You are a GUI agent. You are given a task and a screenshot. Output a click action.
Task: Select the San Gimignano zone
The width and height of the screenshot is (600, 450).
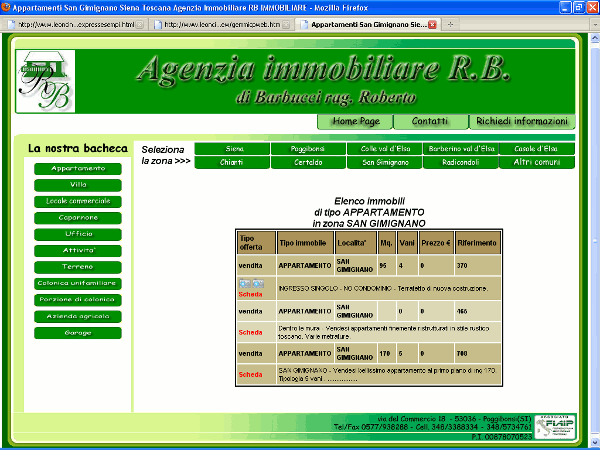tap(385, 162)
